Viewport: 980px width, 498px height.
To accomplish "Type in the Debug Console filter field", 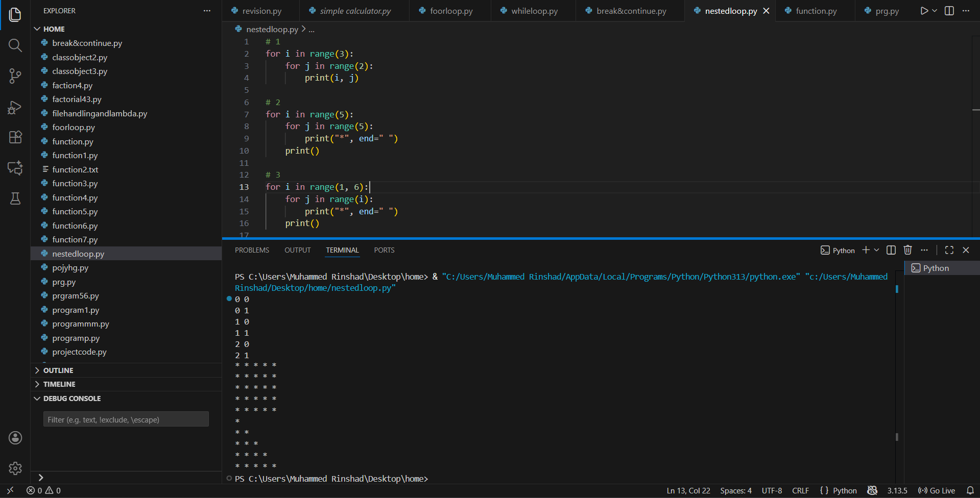I will [x=125, y=419].
